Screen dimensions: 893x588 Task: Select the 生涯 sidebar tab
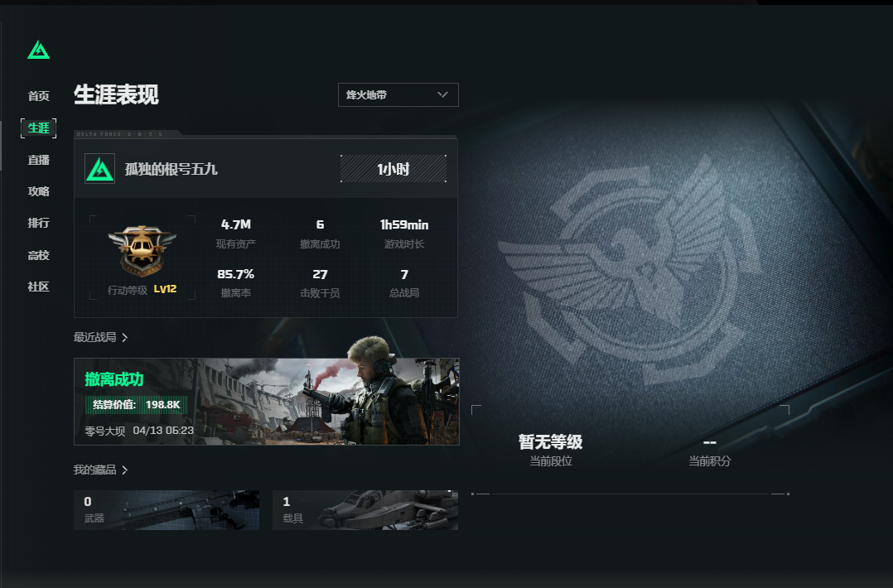click(39, 128)
